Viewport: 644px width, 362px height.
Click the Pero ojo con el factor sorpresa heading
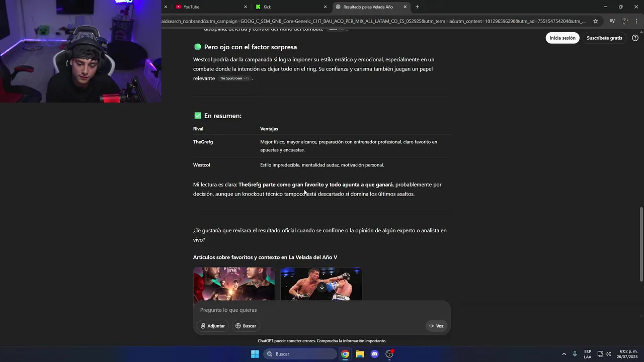(x=250, y=47)
